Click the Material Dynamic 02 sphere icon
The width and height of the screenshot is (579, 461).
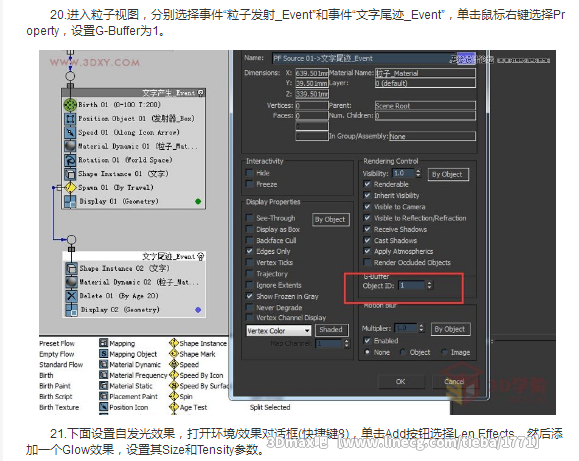point(71,282)
